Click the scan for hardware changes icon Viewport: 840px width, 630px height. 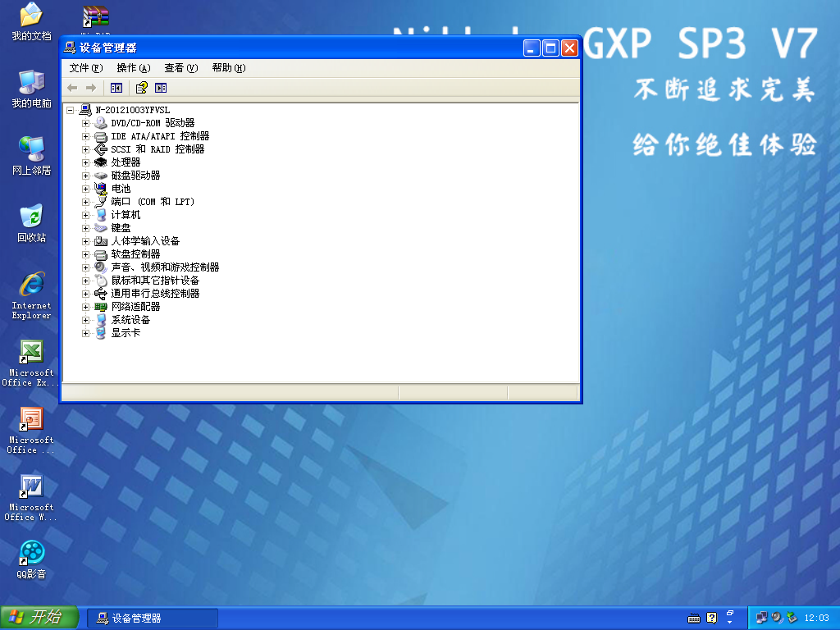point(161,88)
